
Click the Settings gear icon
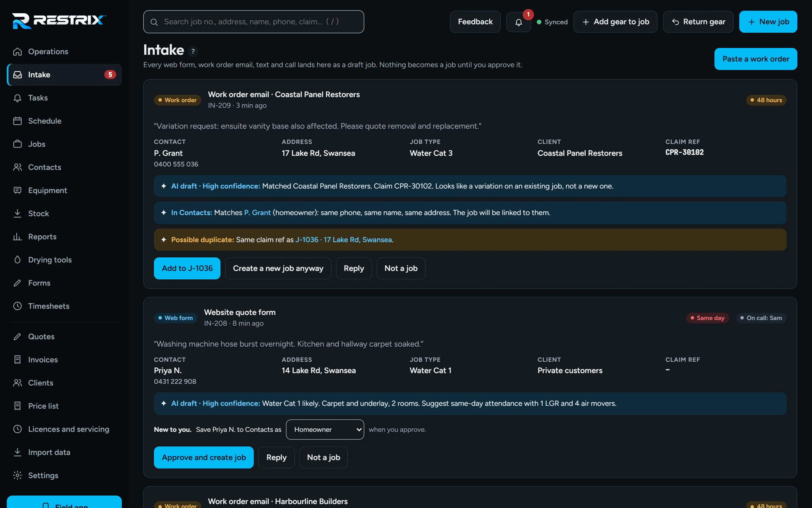[17, 476]
